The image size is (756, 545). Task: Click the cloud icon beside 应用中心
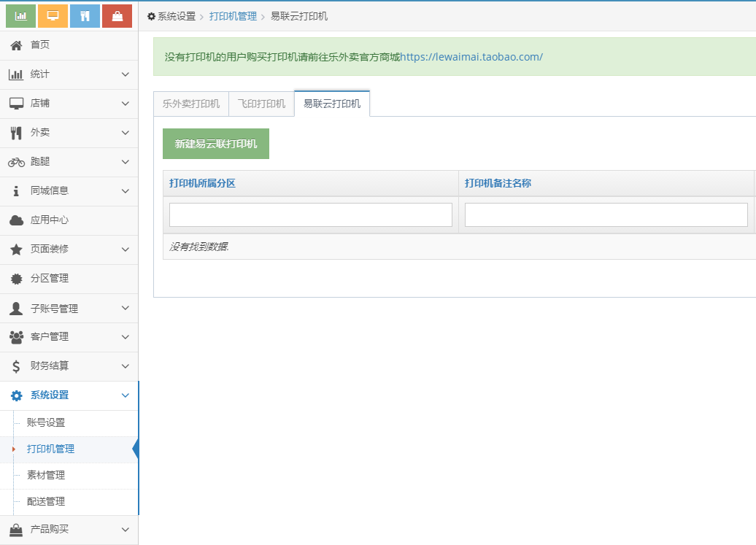pyautogui.click(x=16, y=220)
